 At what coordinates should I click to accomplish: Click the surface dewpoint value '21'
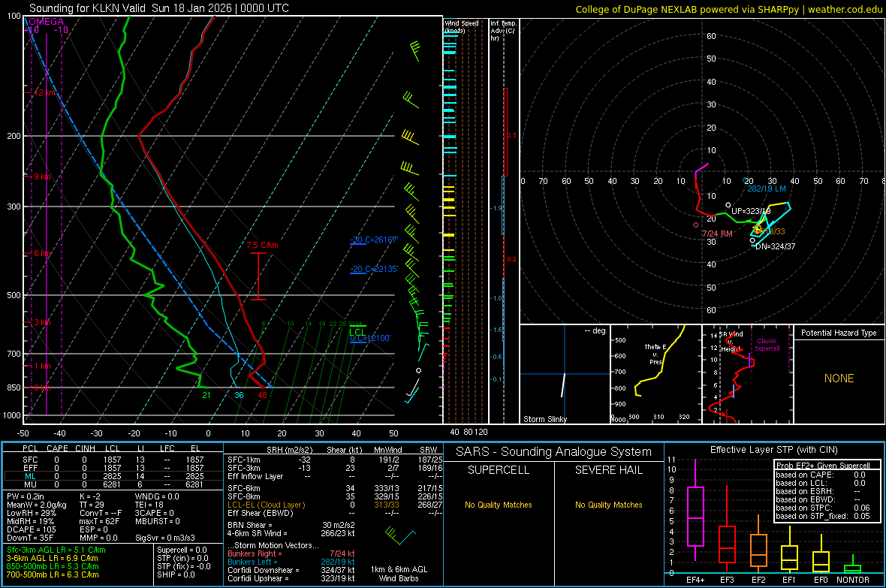(206, 395)
